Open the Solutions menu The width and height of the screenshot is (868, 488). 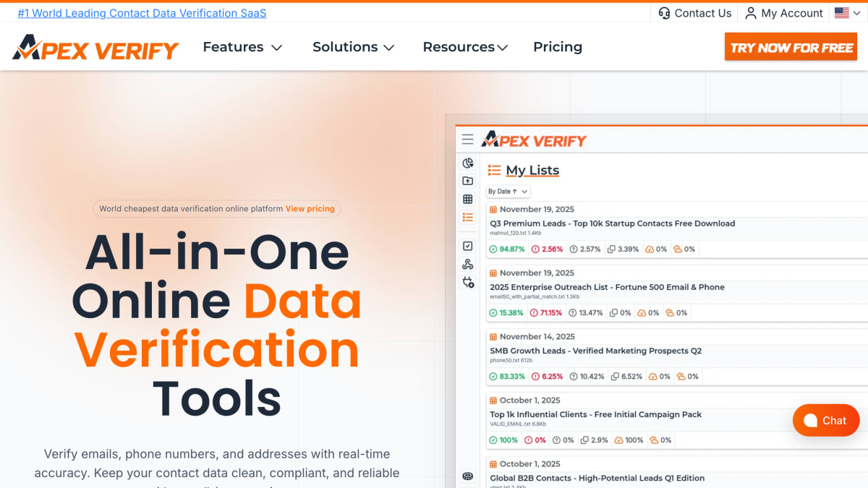(354, 47)
